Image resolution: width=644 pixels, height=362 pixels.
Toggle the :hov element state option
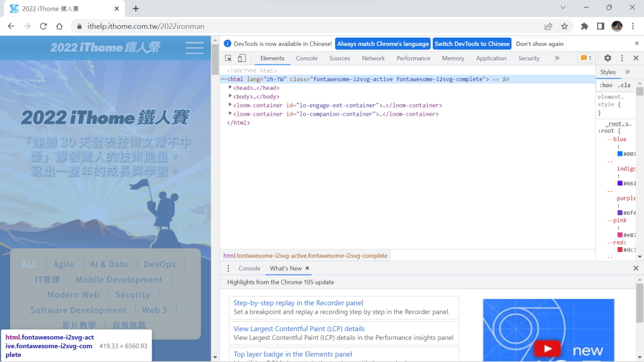[606, 85]
